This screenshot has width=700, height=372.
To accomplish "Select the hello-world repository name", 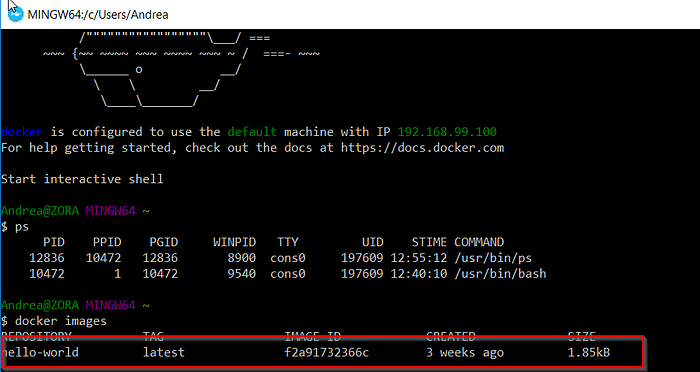I will click(40, 353).
